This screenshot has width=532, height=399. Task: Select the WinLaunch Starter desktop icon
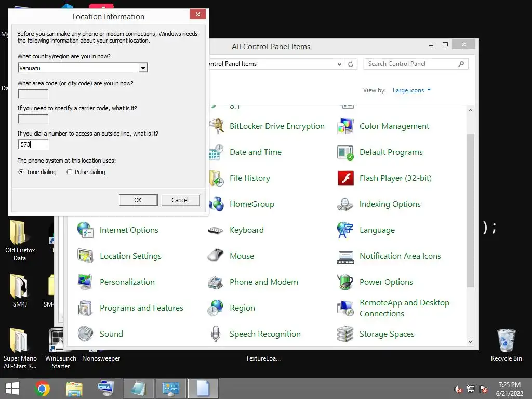pyautogui.click(x=60, y=349)
